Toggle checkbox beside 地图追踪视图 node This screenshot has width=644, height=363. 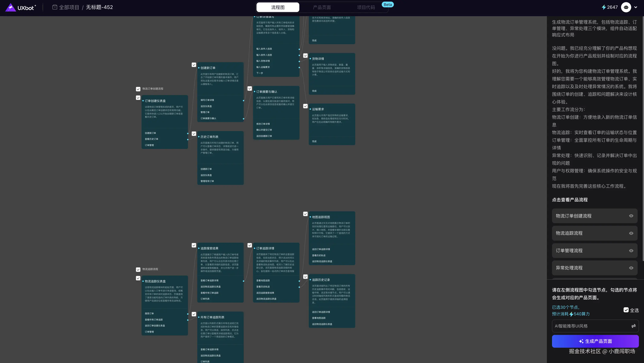[x=305, y=214]
